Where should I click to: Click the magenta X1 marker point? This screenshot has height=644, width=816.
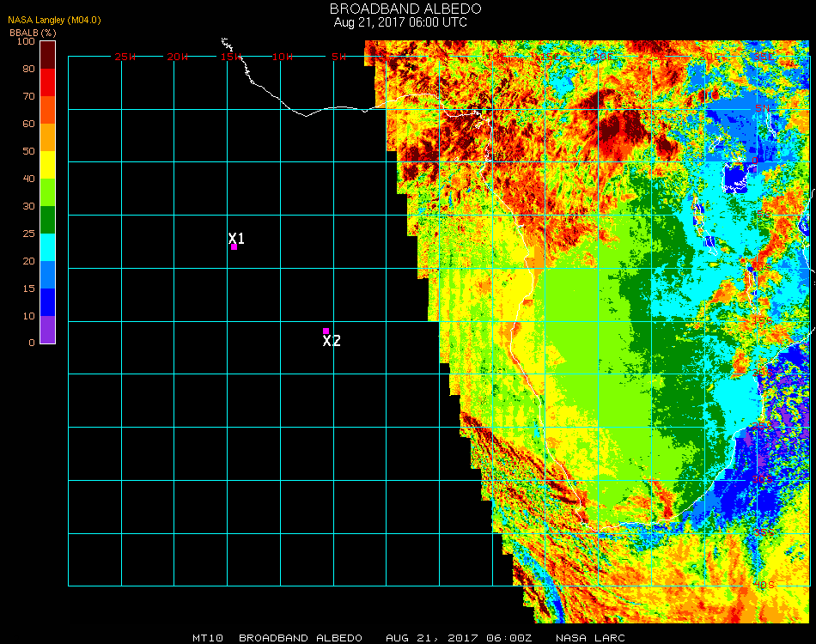234,246
